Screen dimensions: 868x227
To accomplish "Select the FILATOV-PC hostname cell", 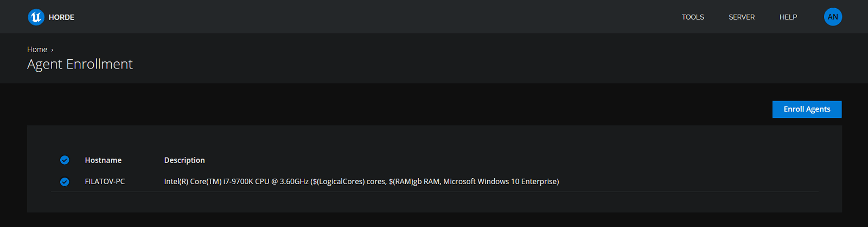I will click(x=105, y=181).
